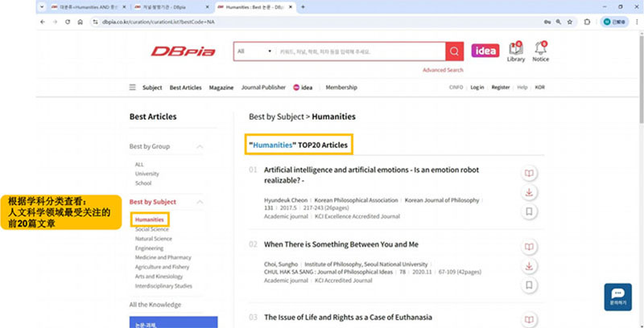Go back in browser history
644x328 pixels.
pyautogui.click(x=43, y=23)
